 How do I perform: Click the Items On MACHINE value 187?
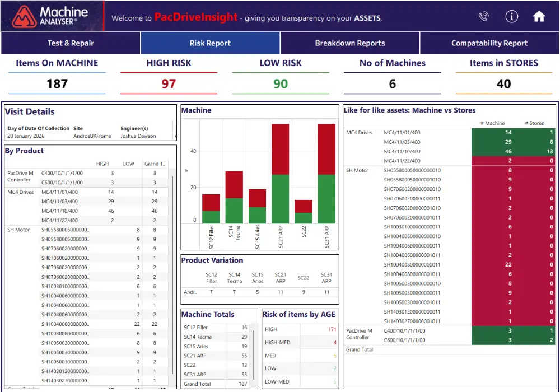pos(57,84)
